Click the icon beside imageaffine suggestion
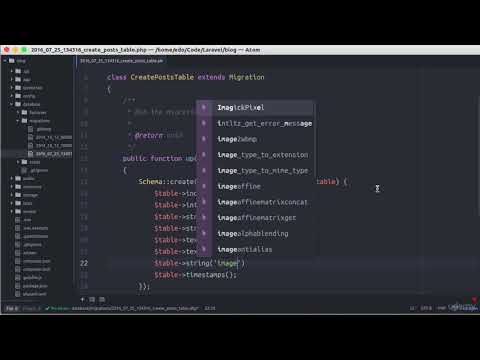 [204, 186]
